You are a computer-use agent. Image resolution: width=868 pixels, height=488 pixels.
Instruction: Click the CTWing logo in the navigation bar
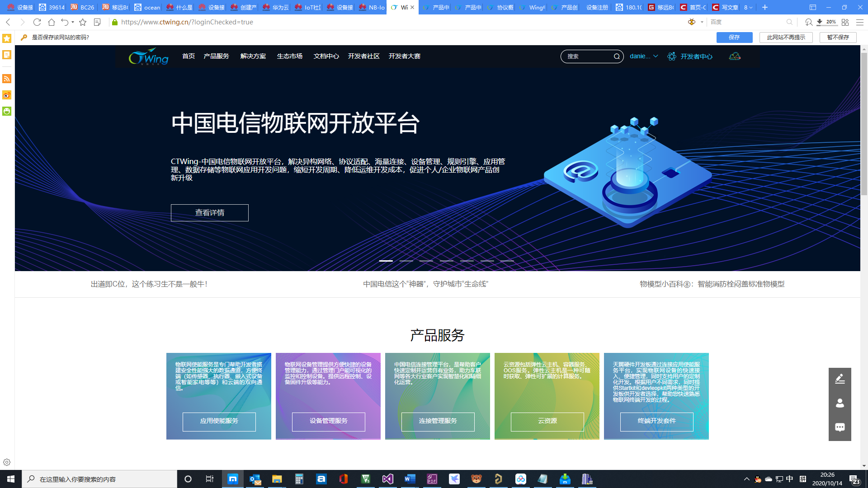[x=148, y=56]
